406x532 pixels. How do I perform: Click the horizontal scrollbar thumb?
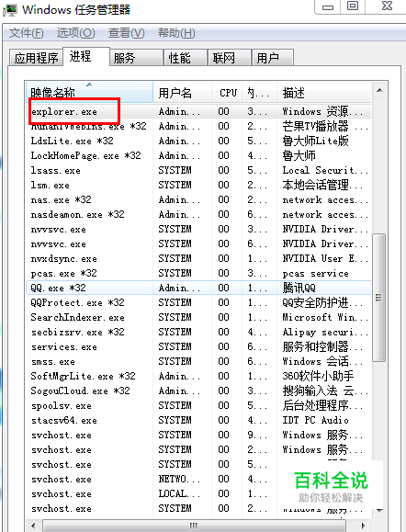click(x=194, y=526)
